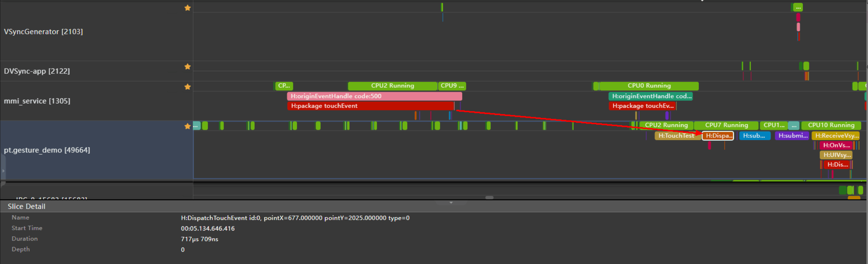Click the Duration field label
Screen dimensions: 868x264
(25, 239)
